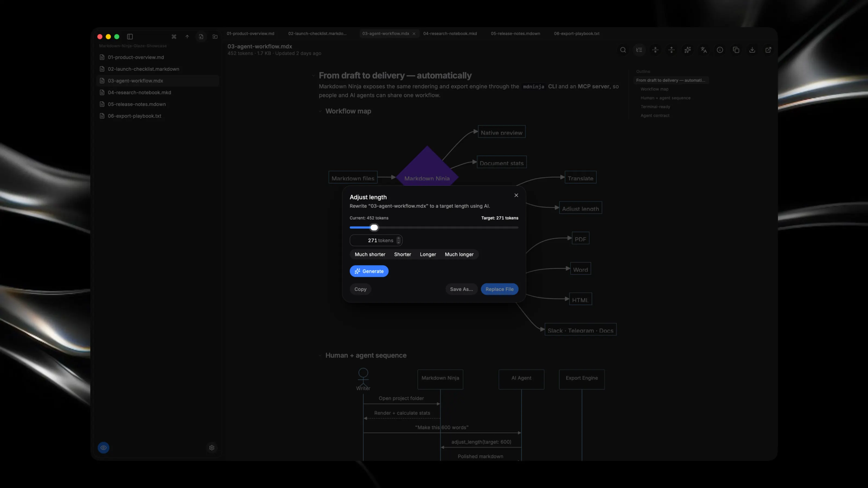Open 05-release-notes.mdown in the file list
The width and height of the screenshot is (868, 488).
[158, 104]
